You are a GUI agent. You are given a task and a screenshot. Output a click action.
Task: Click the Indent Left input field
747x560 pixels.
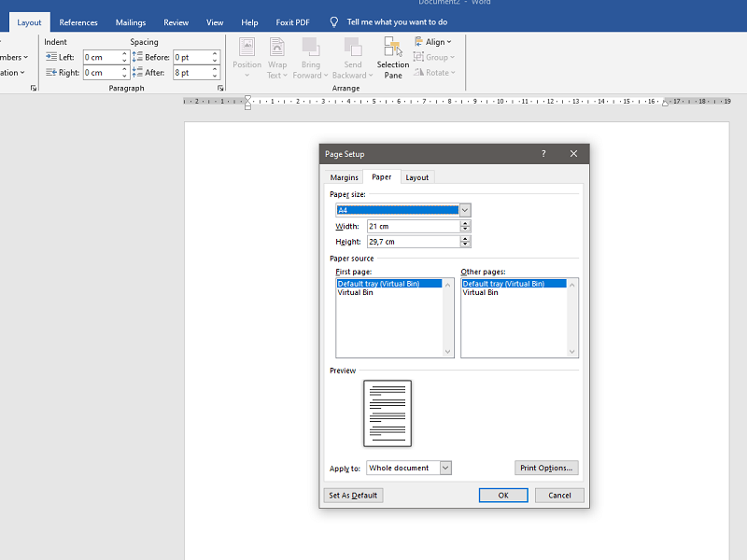pyautogui.click(x=102, y=57)
